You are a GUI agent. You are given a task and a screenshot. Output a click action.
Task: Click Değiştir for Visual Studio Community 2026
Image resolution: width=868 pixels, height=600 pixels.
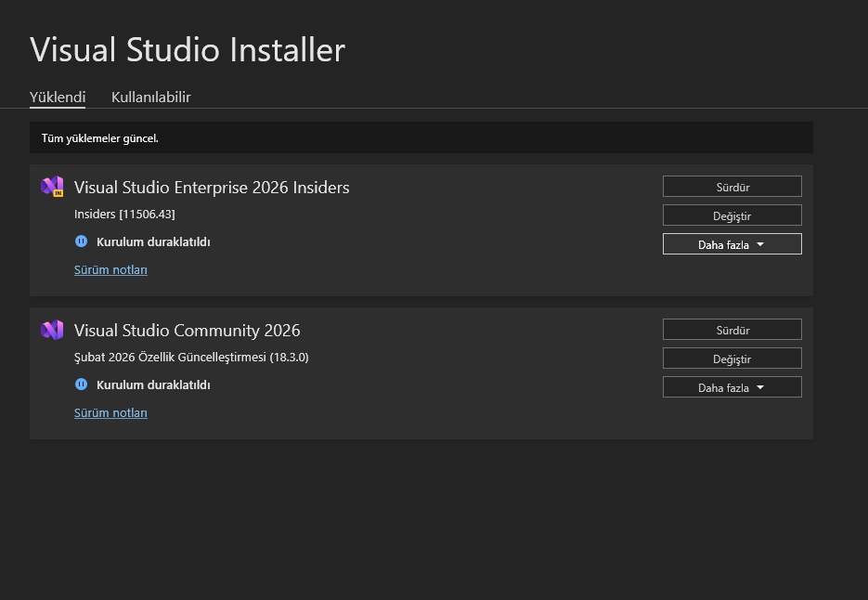tap(732, 359)
